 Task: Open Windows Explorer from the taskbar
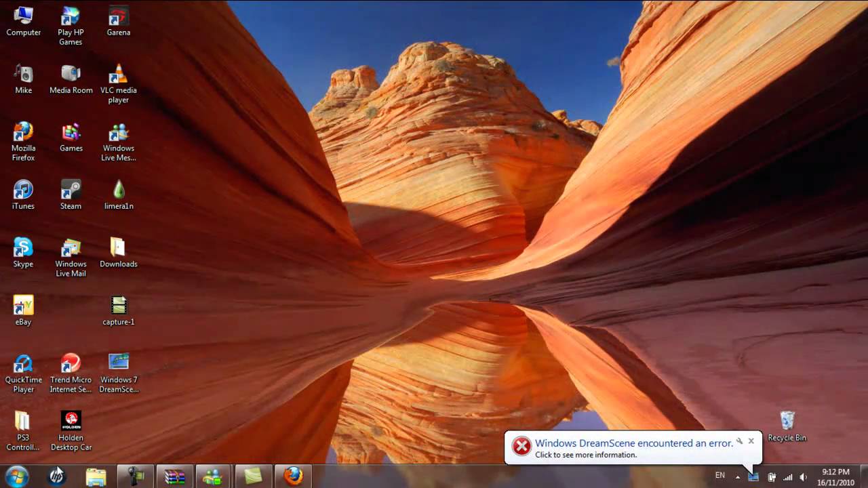point(96,476)
